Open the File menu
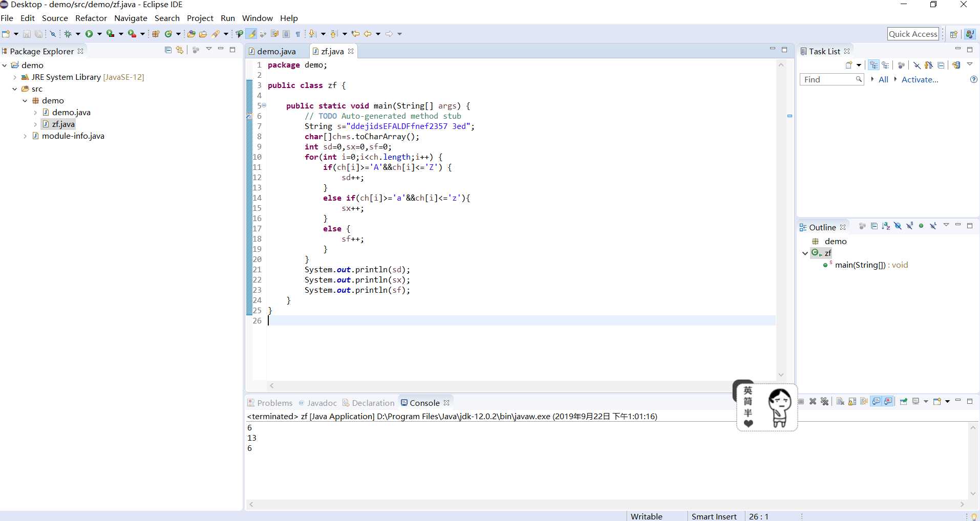The height and width of the screenshot is (521, 980). 7,18
